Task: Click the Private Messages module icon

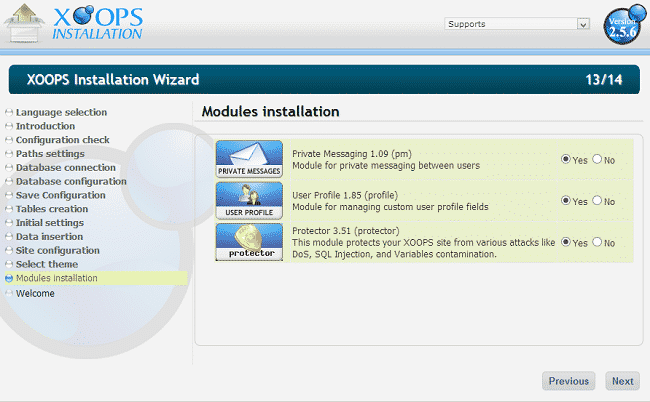Action: point(249,159)
